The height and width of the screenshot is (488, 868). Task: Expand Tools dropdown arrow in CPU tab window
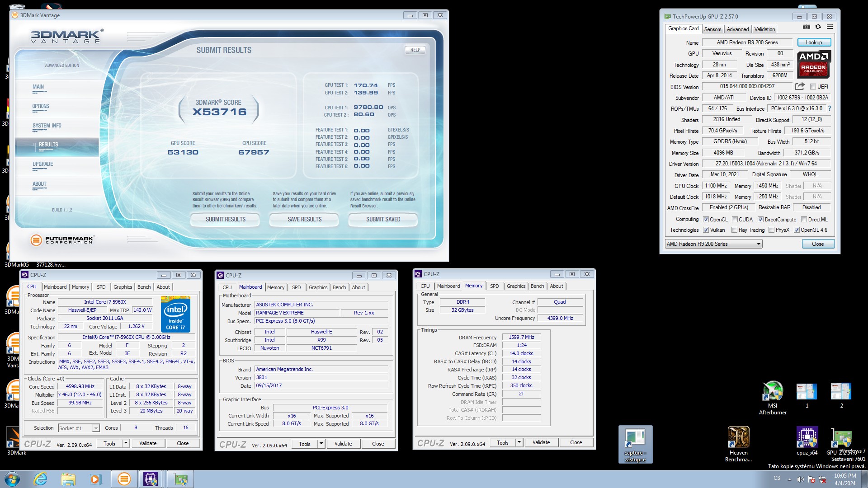[126, 443]
